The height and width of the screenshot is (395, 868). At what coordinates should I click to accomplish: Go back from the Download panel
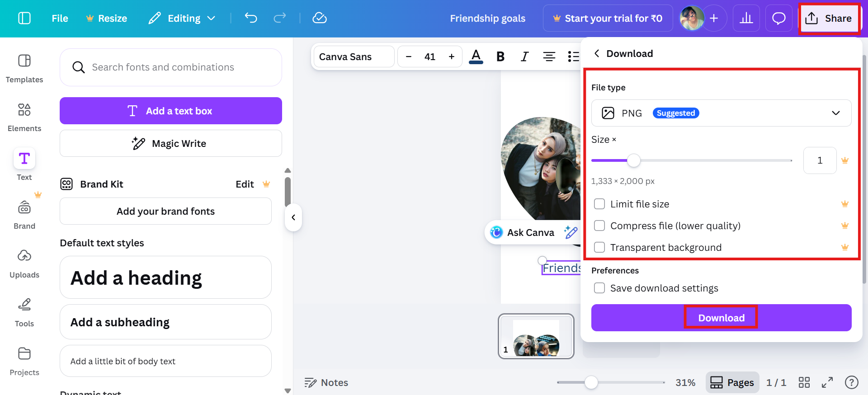597,53
